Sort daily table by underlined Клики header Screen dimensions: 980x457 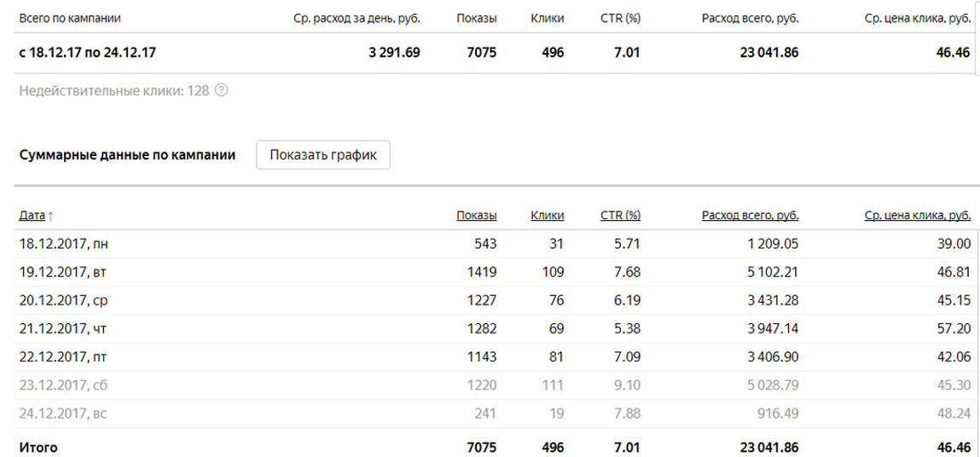[x=547, y=216]
